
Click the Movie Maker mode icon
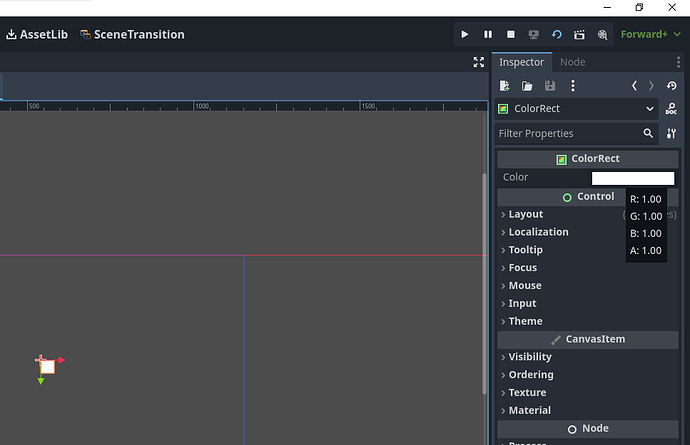pyautogui.click(x=603, y=34)
